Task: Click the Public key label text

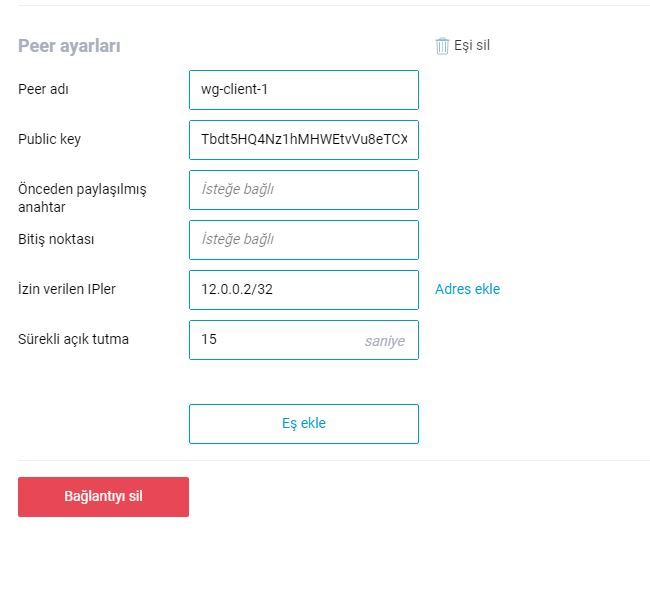Action: point(49,139)
